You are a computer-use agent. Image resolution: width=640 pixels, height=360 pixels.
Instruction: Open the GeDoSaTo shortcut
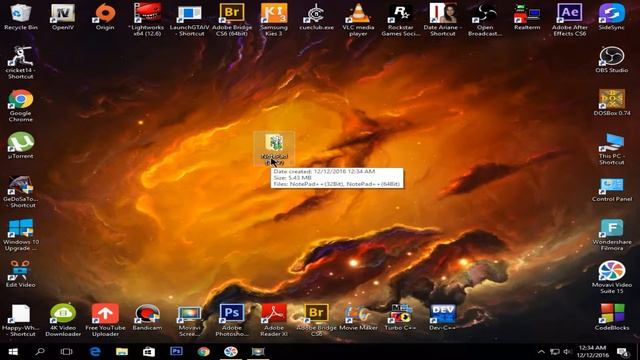pos(20,191)
